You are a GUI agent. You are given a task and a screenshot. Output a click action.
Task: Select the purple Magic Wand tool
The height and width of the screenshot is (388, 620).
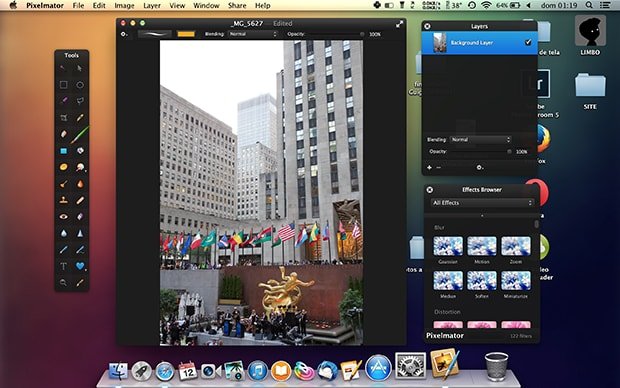[x=63, y=101]
